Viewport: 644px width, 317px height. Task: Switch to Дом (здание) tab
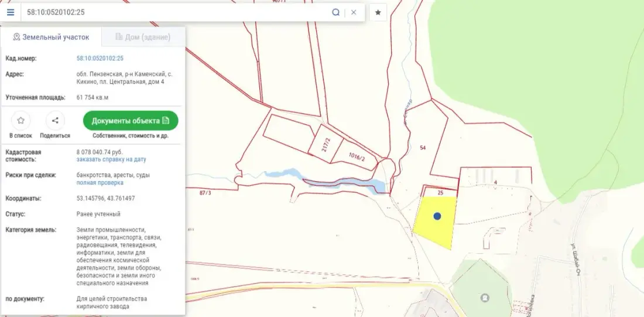click(x=143, y=37)
